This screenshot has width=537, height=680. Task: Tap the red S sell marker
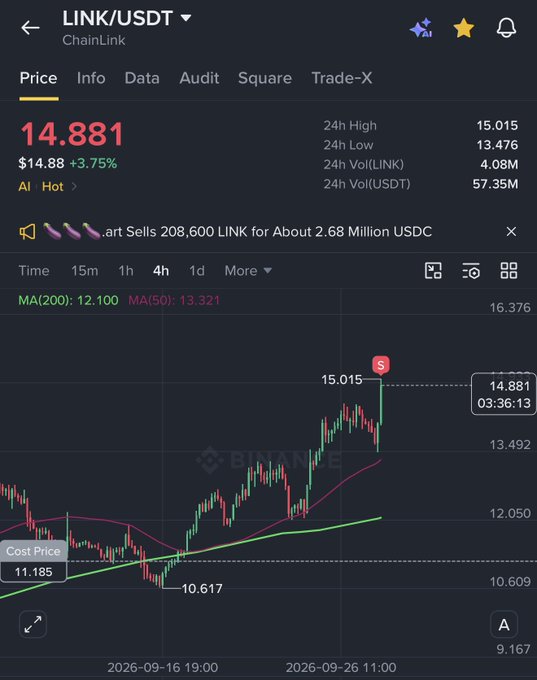coord(380,365)
